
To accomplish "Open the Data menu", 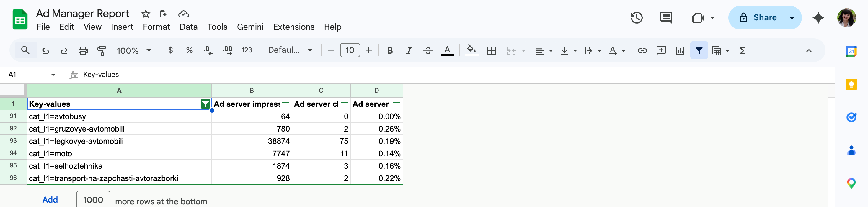I will point(188,27).
